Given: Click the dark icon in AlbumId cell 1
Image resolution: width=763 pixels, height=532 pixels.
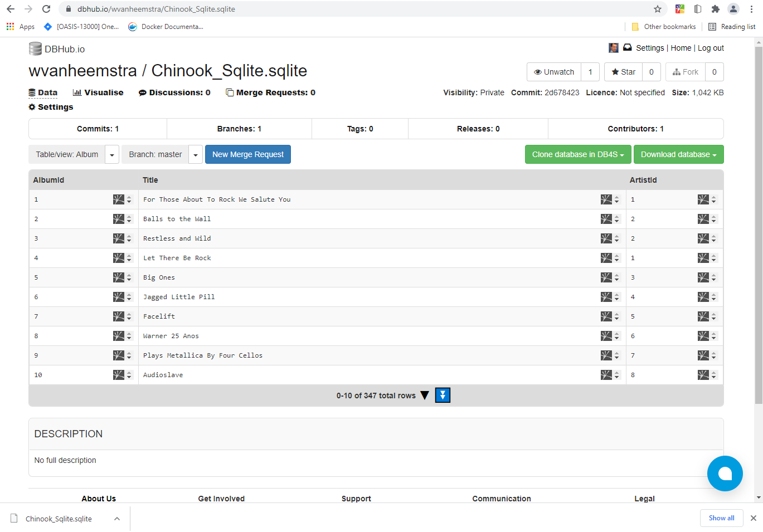Looking at the screenshot, I should 119,199.
